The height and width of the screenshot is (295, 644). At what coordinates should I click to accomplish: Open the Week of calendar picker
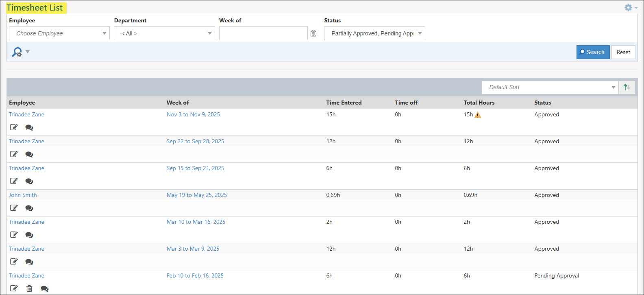(x=313, y=33)
